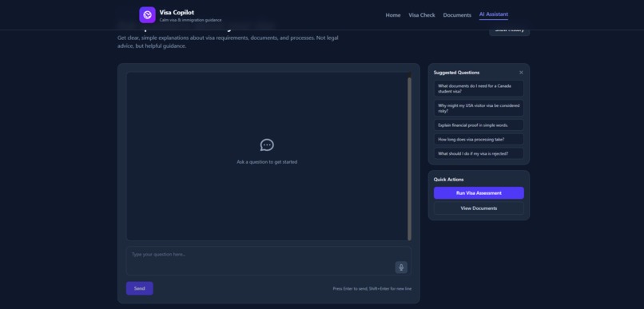644x309 pixels.
Task: Select the Canada student visa documents question
Action: [479, 89]
